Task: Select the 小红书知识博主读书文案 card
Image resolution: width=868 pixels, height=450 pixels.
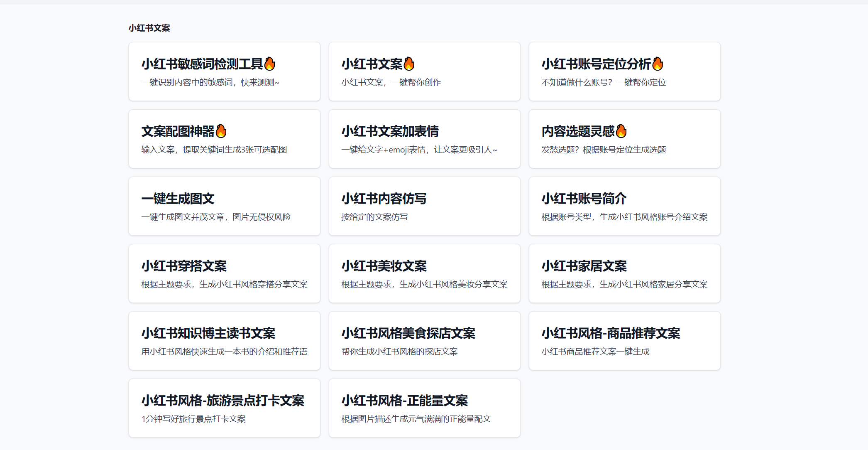Action: pyautogui.click(x=224, y=341)
